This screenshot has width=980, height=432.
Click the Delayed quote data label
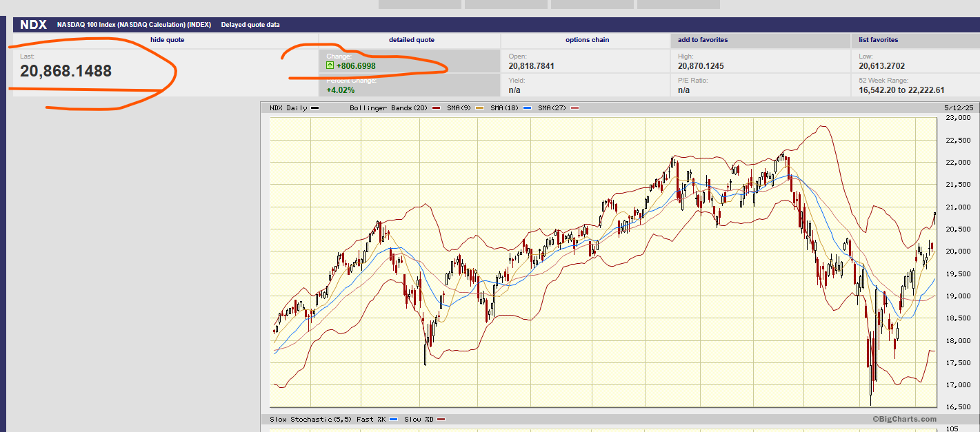click(x=250, y=25)
